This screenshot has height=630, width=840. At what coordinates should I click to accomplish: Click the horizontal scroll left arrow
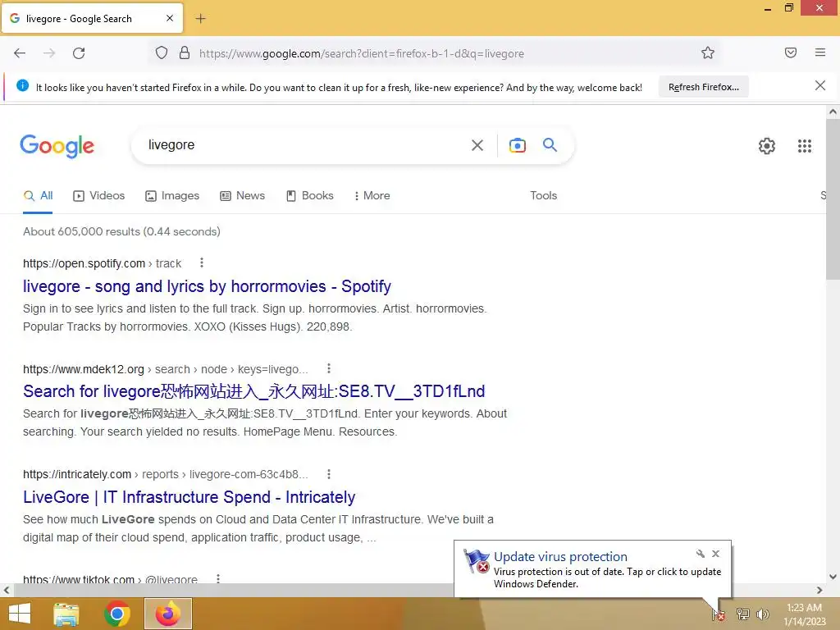(x=6, y=590)
